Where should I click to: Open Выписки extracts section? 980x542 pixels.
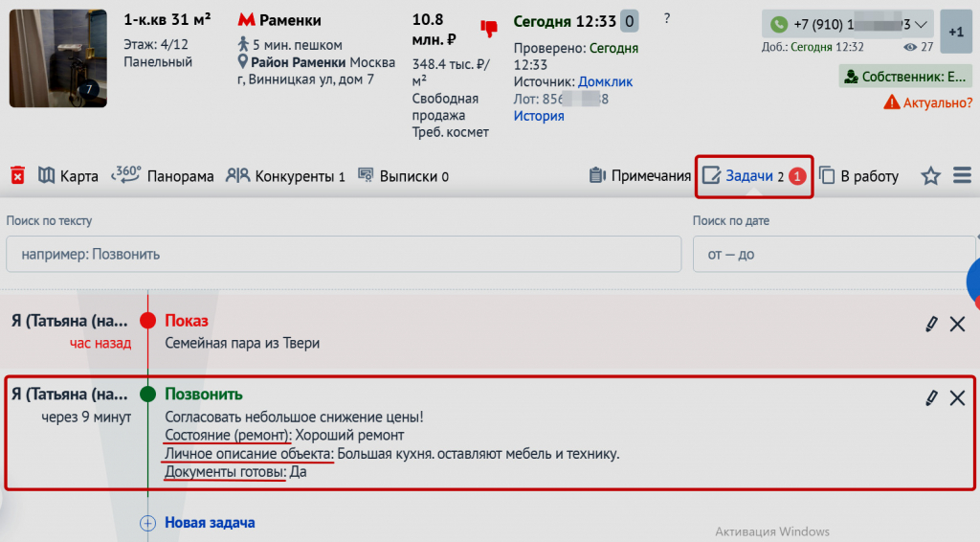tap(403, 176)
